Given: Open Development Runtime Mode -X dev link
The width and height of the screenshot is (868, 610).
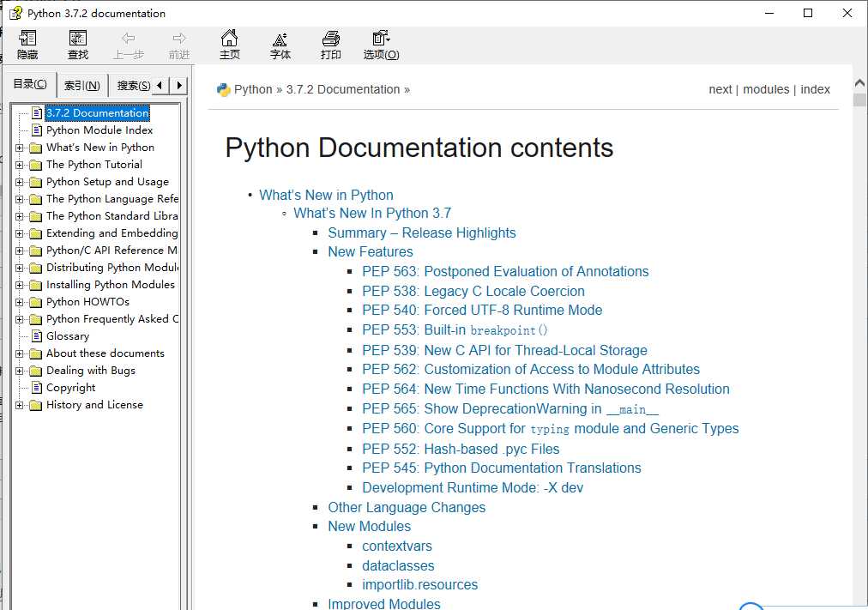Looking at the screenshot, I should (473, 487).
